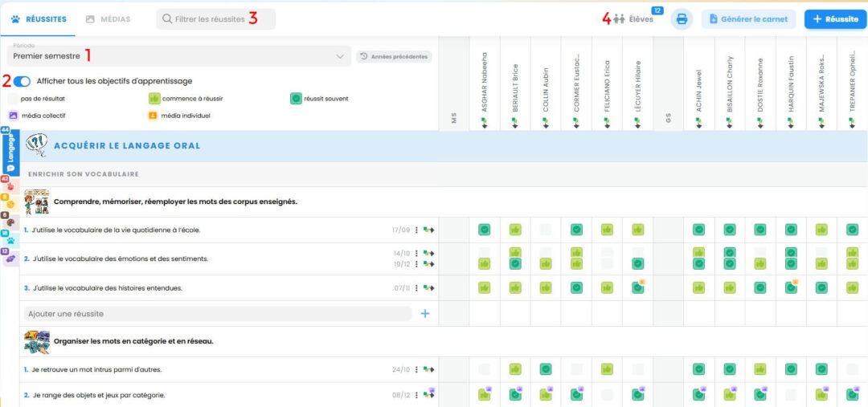Open three-dot menu for vie quotidienne vocabulary row
The height and width of the screenshot is (407, 868).
point(416,230)
